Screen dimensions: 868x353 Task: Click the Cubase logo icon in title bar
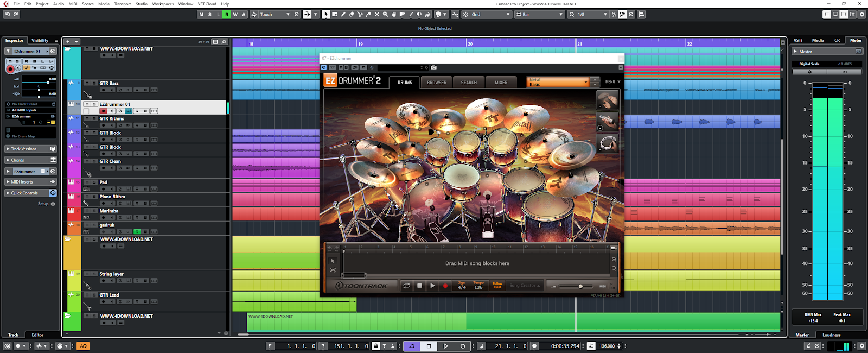point(5,4)
